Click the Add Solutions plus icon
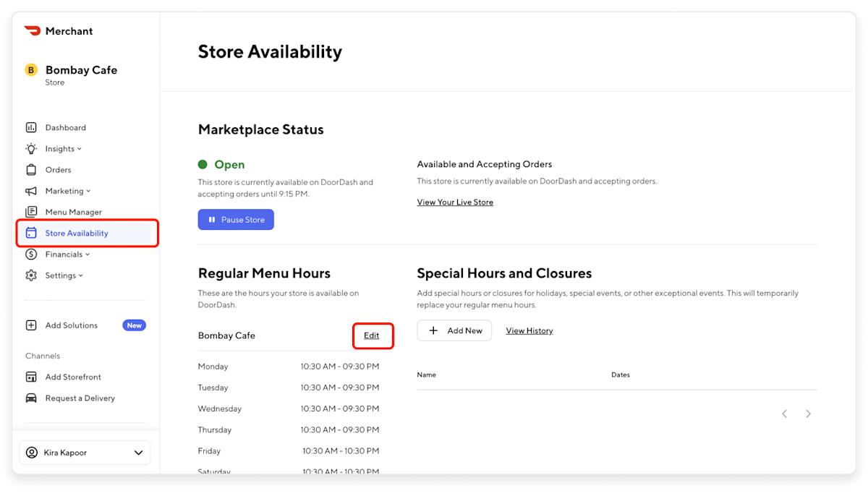The image size is (868, 496). click(x=31, y=325)
